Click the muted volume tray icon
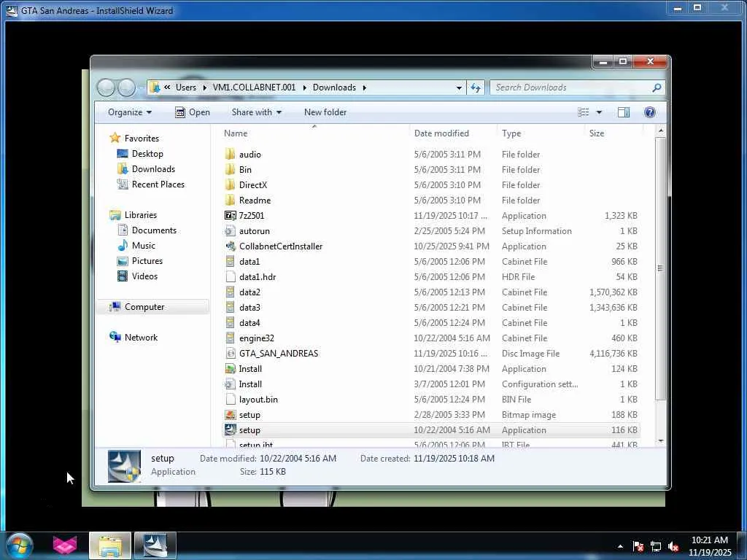Screen dimensions: 747x560 point(673,546)
